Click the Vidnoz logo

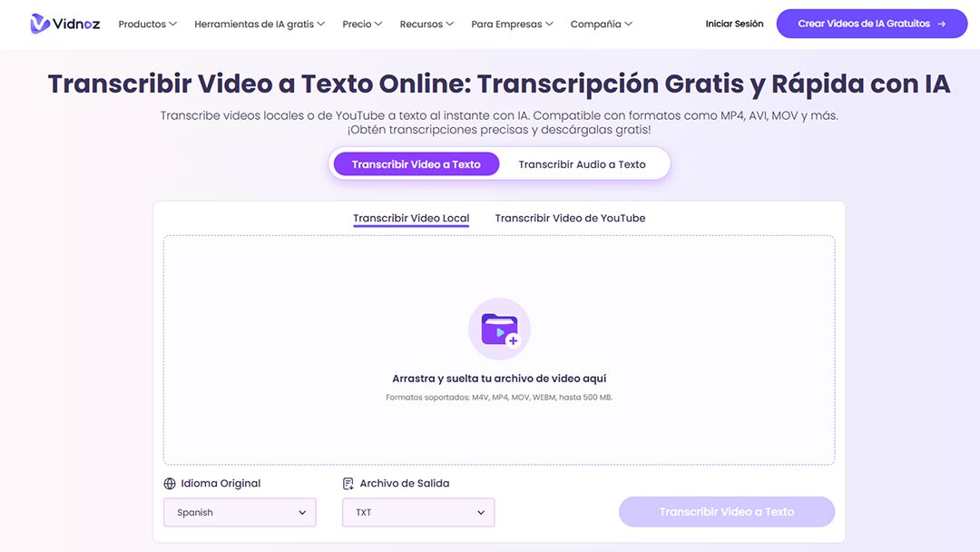65,24
